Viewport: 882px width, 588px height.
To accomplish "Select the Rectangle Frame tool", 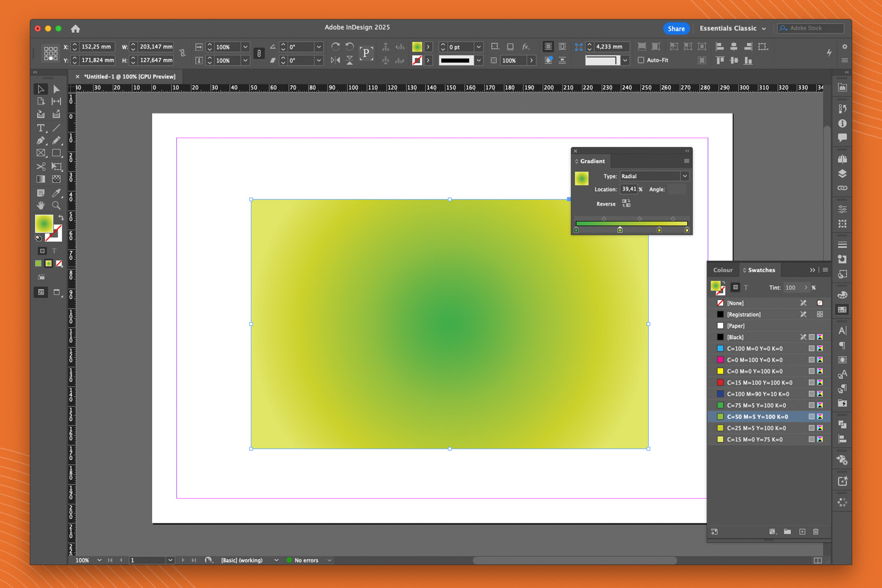I will tap(41, 153).
